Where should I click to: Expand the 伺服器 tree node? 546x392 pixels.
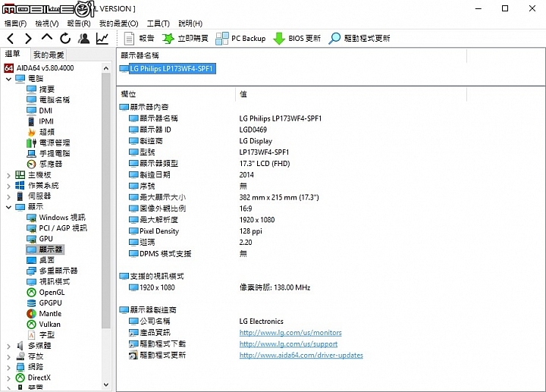8,196
